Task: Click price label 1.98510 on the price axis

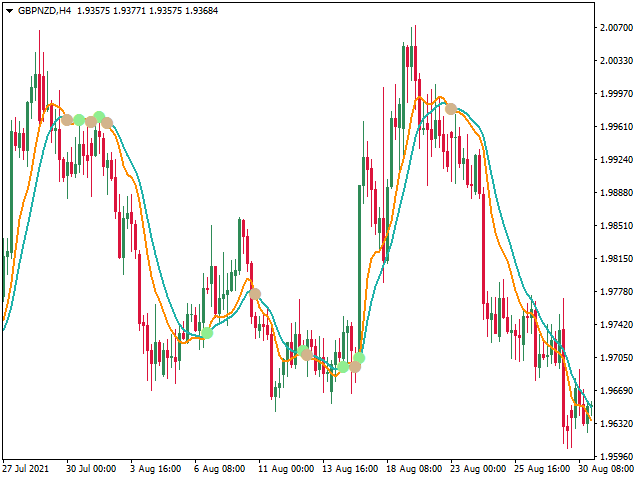Action: click(x=616, y=226)
